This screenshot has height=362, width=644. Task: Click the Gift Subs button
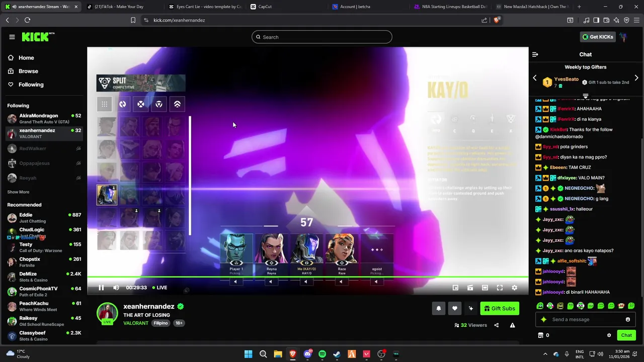point(500,309)
